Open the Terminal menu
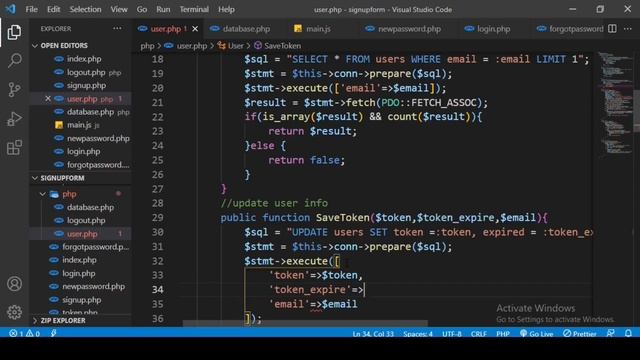 (x=194, y=9)
